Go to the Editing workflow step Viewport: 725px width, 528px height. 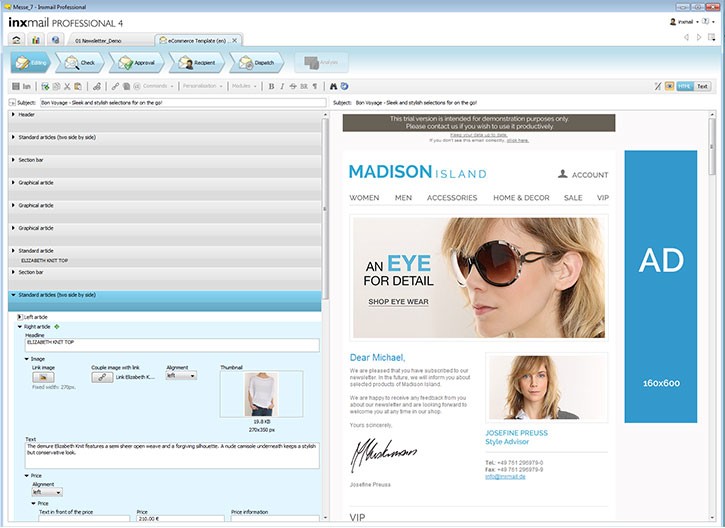[x=31, y=62]
